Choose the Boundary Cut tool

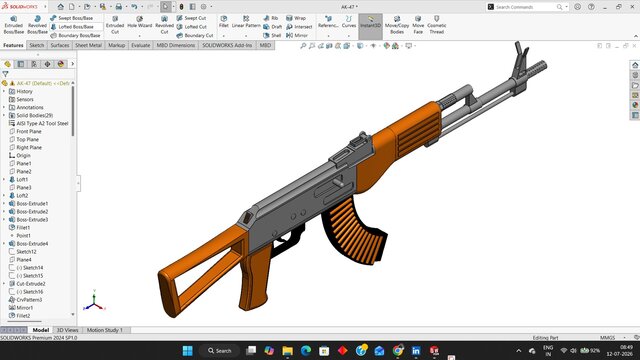tap(195, 36)
